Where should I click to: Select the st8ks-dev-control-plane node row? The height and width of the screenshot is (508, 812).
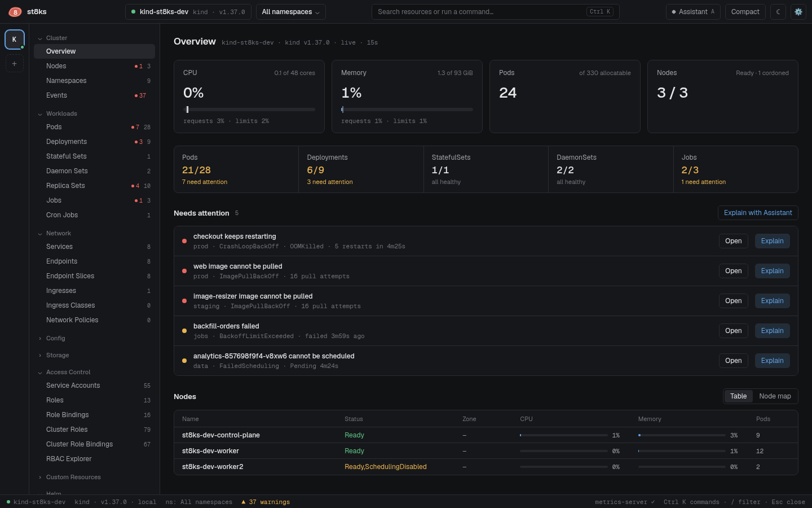(486, 435)
